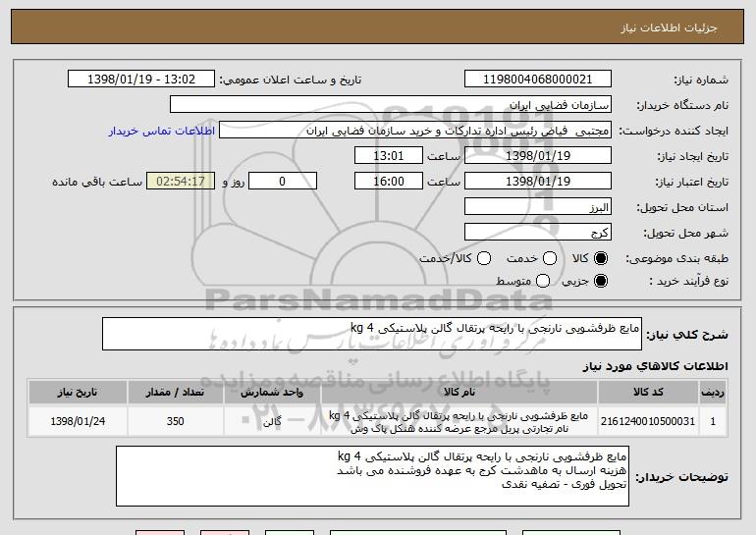Click the کد کالا column header

click(648, 393)
